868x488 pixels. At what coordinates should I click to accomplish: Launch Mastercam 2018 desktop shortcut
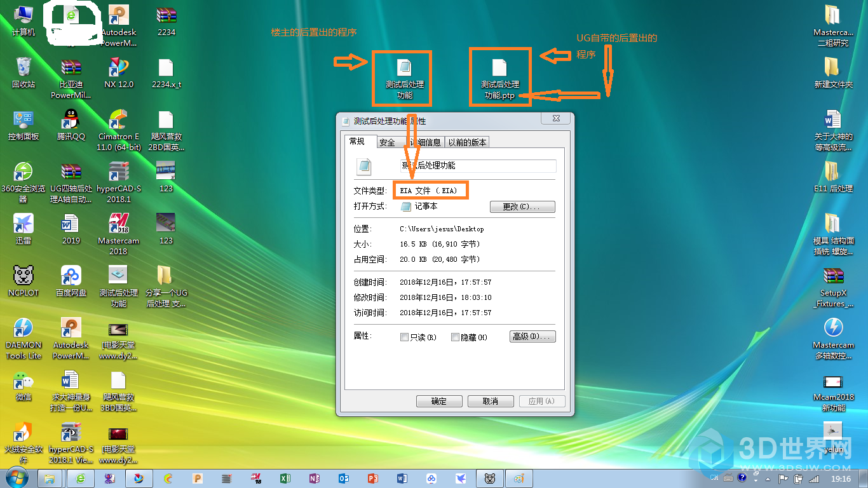[x=119, y=234]
